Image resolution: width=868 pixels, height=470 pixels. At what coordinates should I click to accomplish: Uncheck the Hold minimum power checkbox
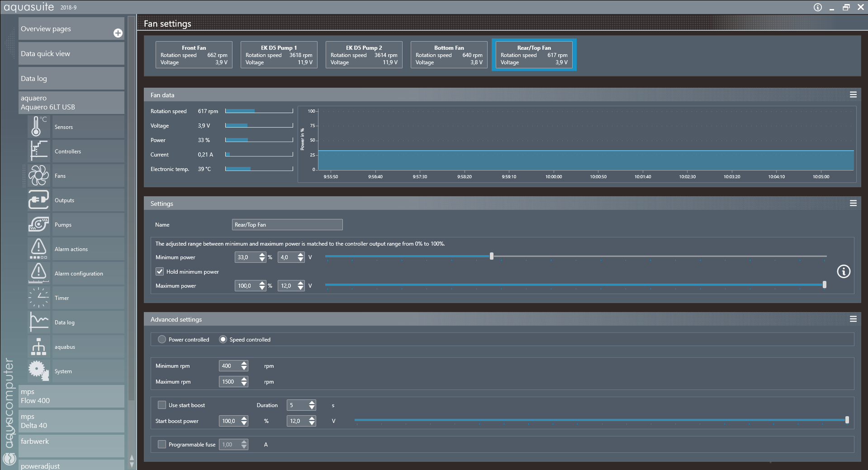pyautogui.click(x=160, y=271)
